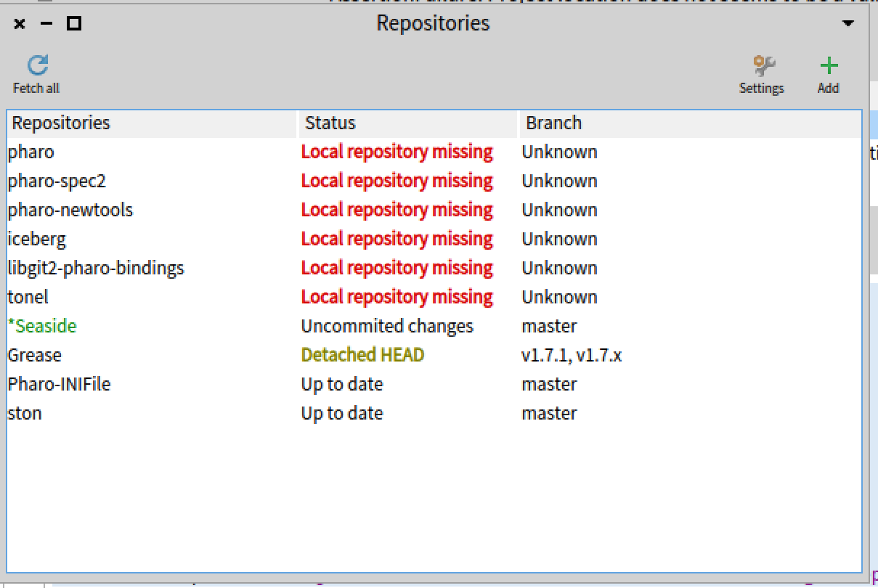Sort by the Repositories column header
The width and height of the screenshot is (878, 588).
(x=61, y=123)
